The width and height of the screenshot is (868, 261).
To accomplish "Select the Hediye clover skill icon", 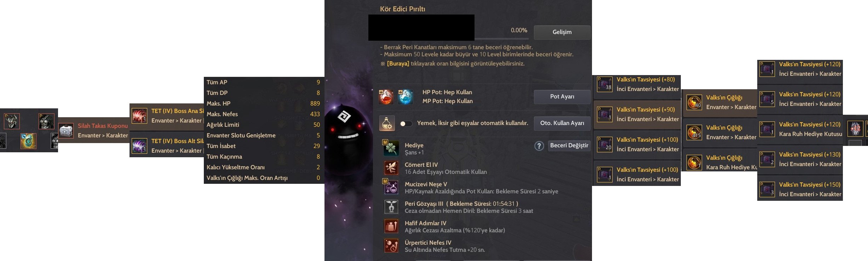I will tap(391, 148).
